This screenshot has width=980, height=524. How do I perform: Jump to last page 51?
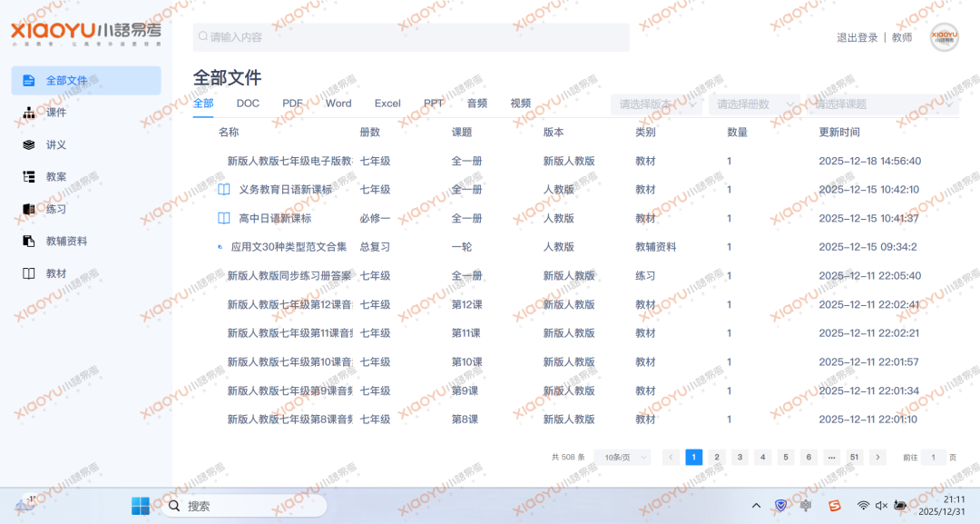tap(855, 457)
